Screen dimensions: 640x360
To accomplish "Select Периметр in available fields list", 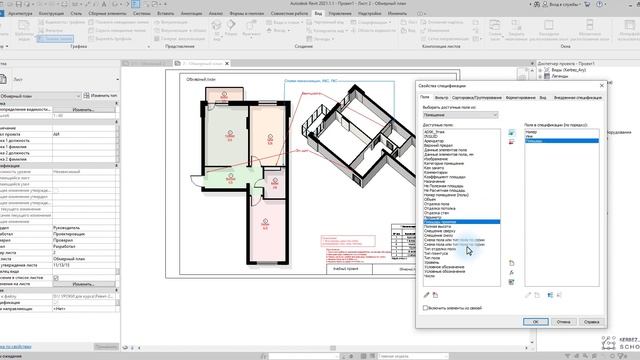I will click(432, 218).
